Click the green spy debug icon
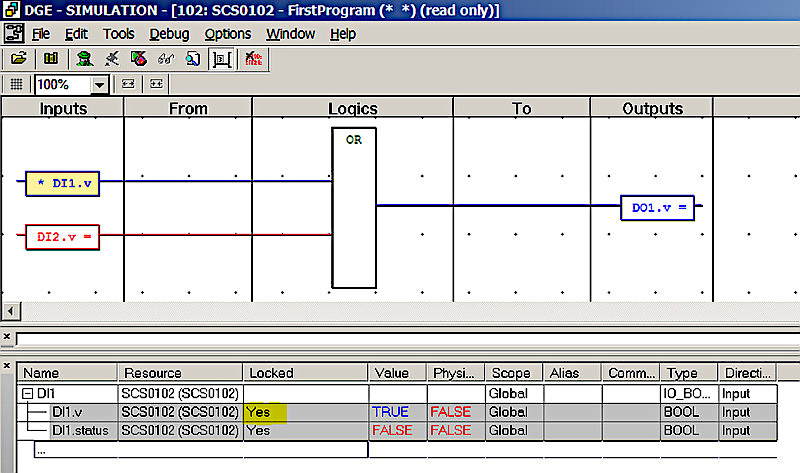The width and height of the screenshot is (800, 473). point(85,59)
